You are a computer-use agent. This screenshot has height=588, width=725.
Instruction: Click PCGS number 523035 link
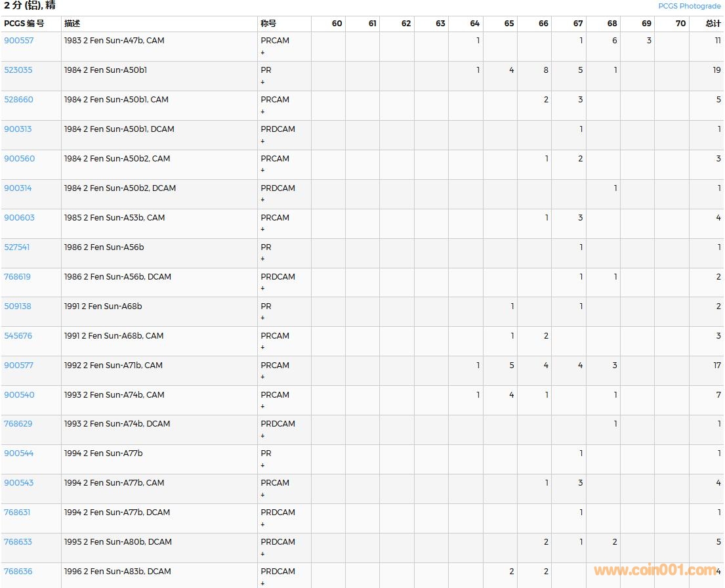[18, 70]
